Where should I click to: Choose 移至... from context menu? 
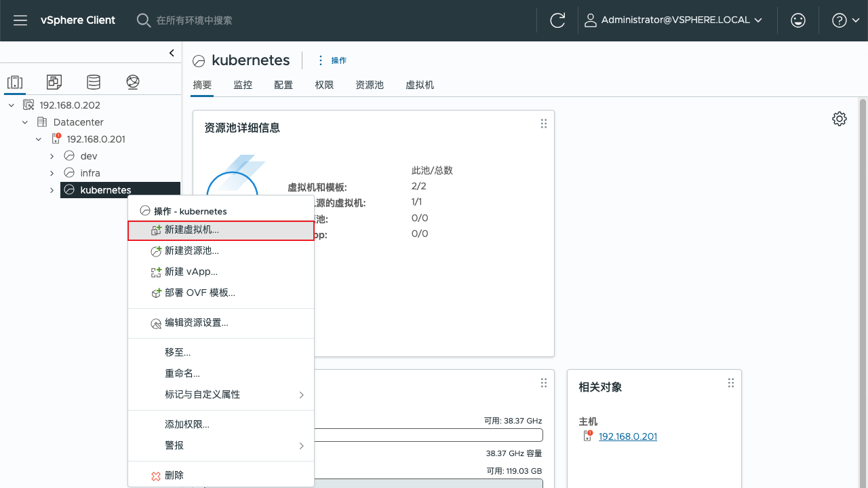[x=221, y=353]
